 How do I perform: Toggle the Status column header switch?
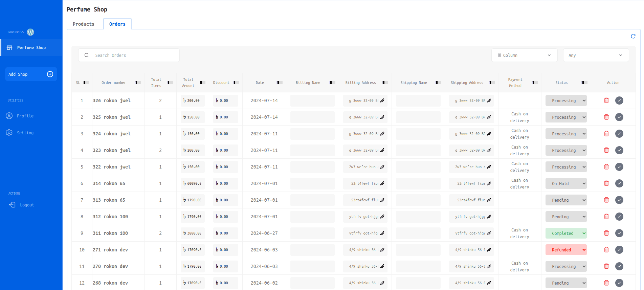584,83
